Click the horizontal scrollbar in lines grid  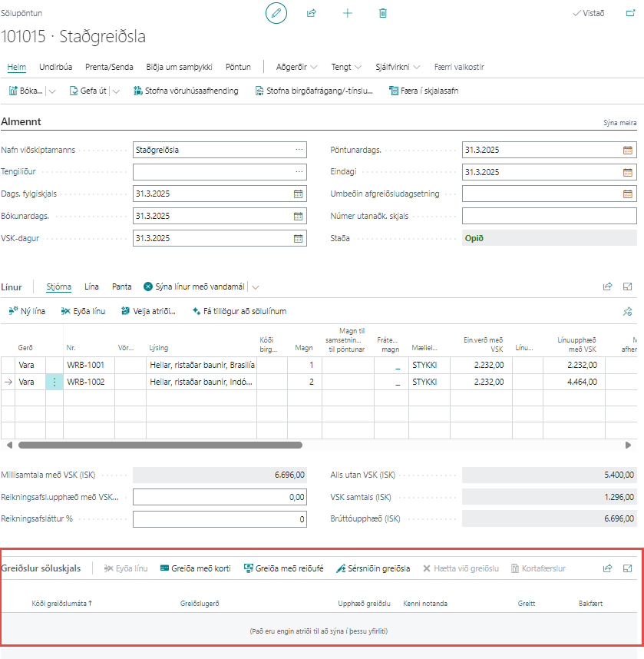[154, 445]
